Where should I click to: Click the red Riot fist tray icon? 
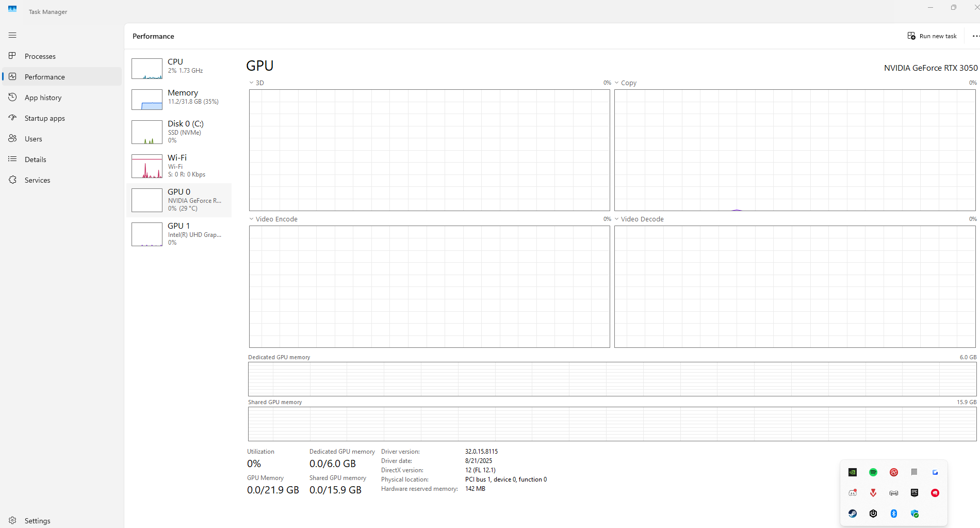pyautogui.click(x=935, y=493)
